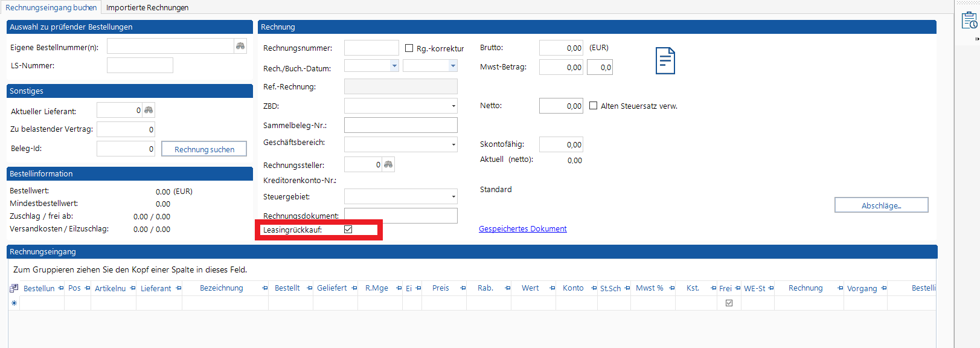The height and width of the screenshot is (348, 980).
Task: Click the document icon beside Brutto
Action: pyautogui.click(x=665, y=60)
